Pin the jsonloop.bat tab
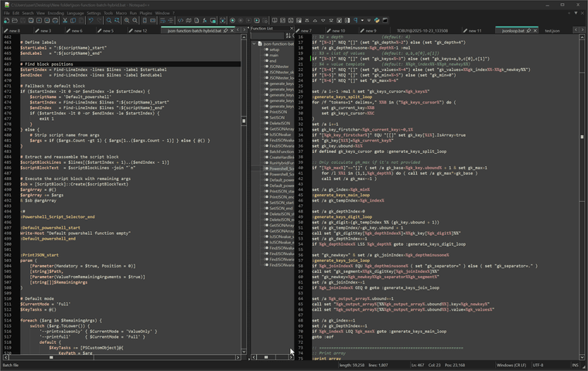This screenshot has width=588, height=371. point(528,31)
